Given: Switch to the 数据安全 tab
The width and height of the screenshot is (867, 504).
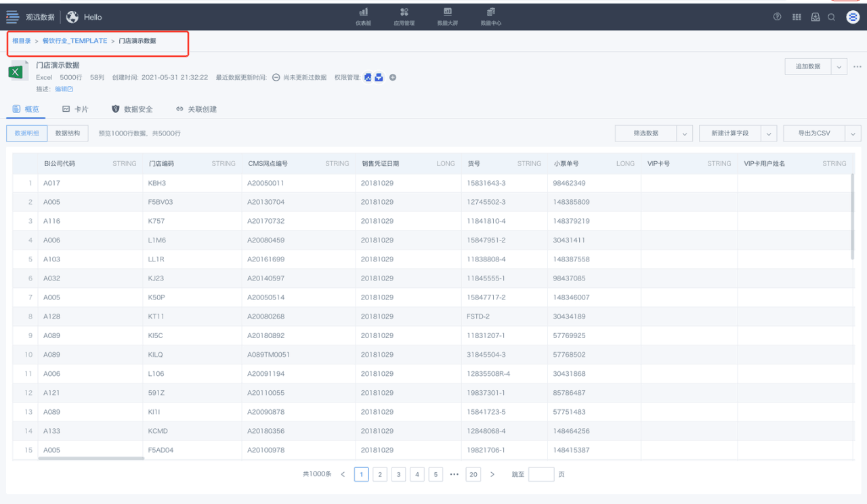Looking at the screenshot, I should point(132,109).
